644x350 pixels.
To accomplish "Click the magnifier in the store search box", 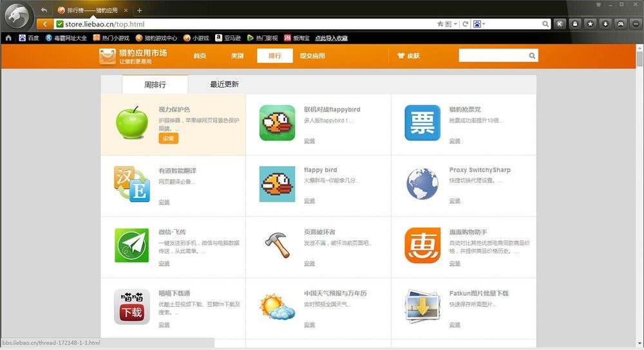I will 532,55.
